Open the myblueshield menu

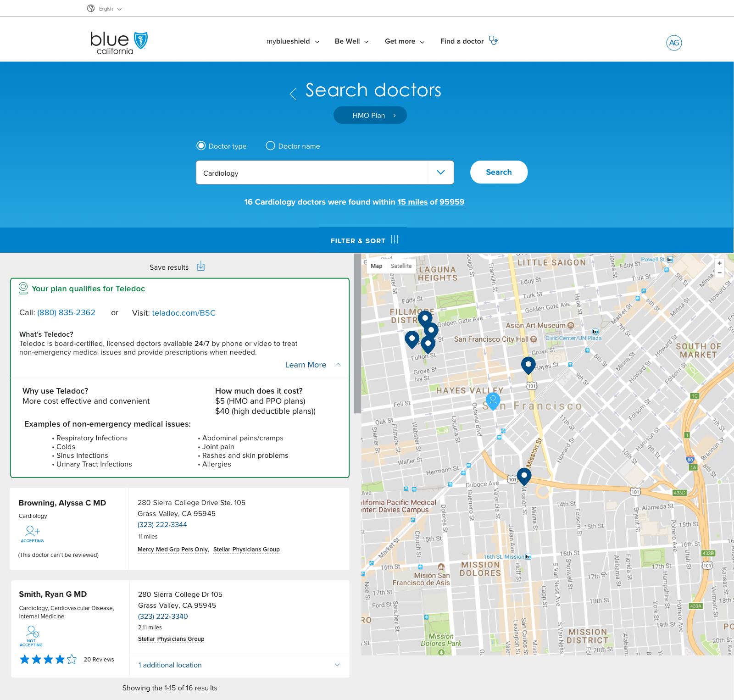(293, 41)
